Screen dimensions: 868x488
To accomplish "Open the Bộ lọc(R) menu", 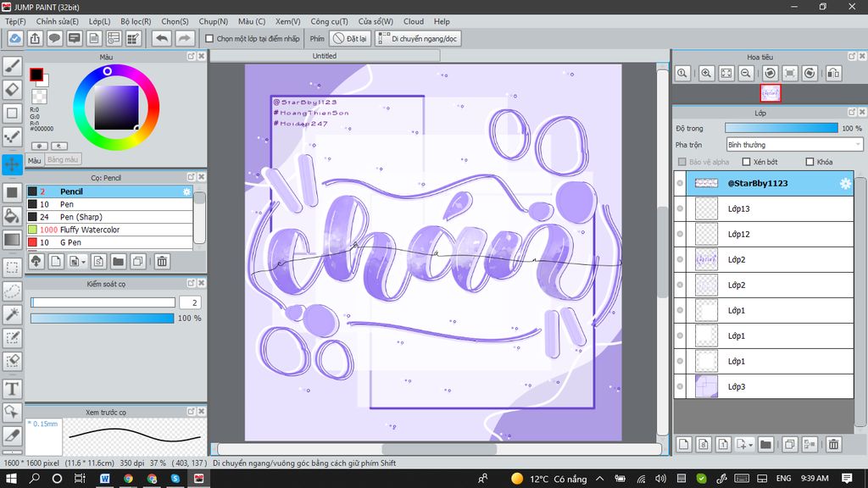I will (x=136, y=21).
